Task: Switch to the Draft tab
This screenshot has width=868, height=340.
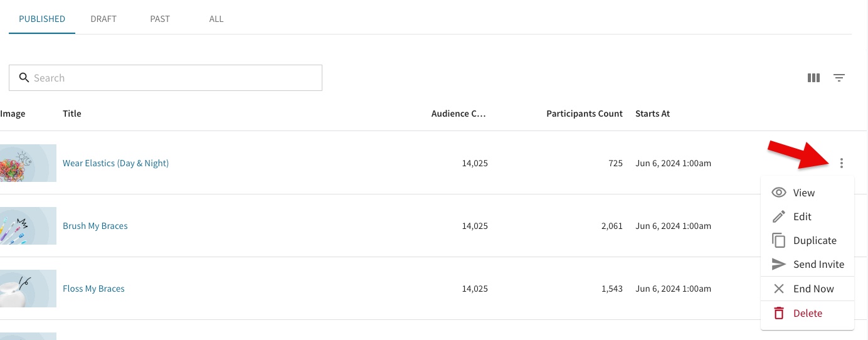Action: [103, 19]
